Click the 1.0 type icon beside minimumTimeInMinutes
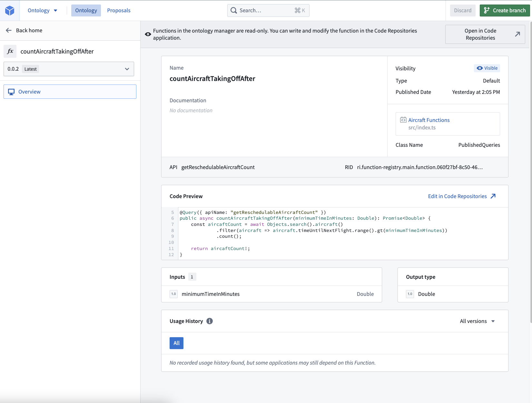Viewport: 532px width, 403px height. (173, 294)
